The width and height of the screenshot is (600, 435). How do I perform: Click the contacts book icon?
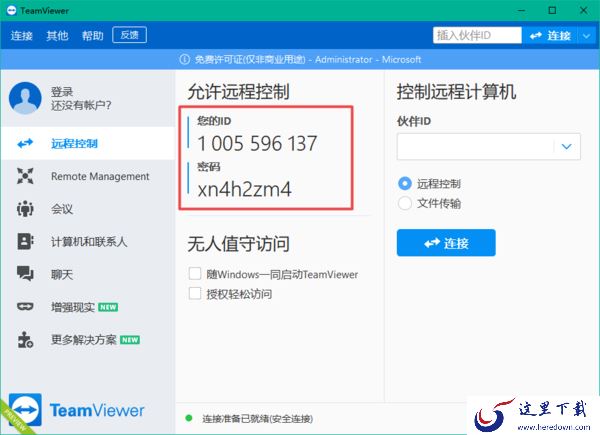click(25, 241)
